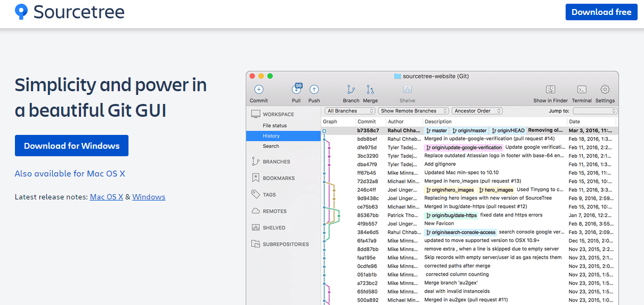Click the Remotes cloud icon in sidebar

(255, 211)
